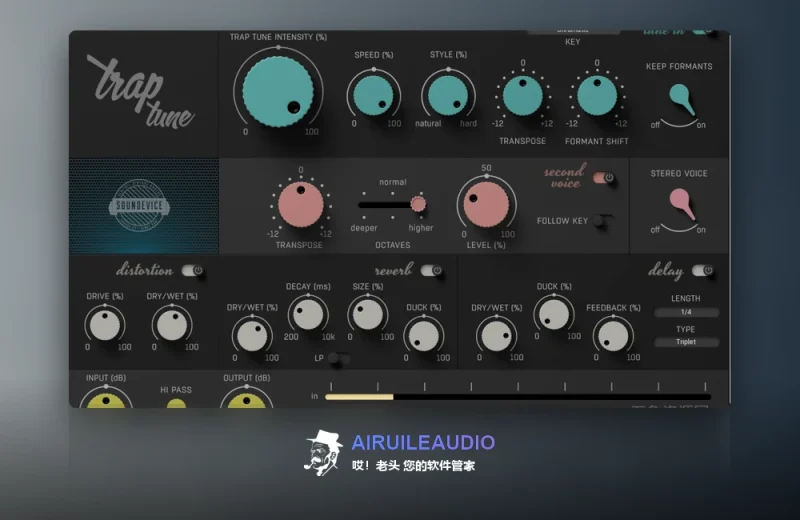Click the Trap Tune Intensity knob
Screen dimensions: 800x520
click(278, 91)
